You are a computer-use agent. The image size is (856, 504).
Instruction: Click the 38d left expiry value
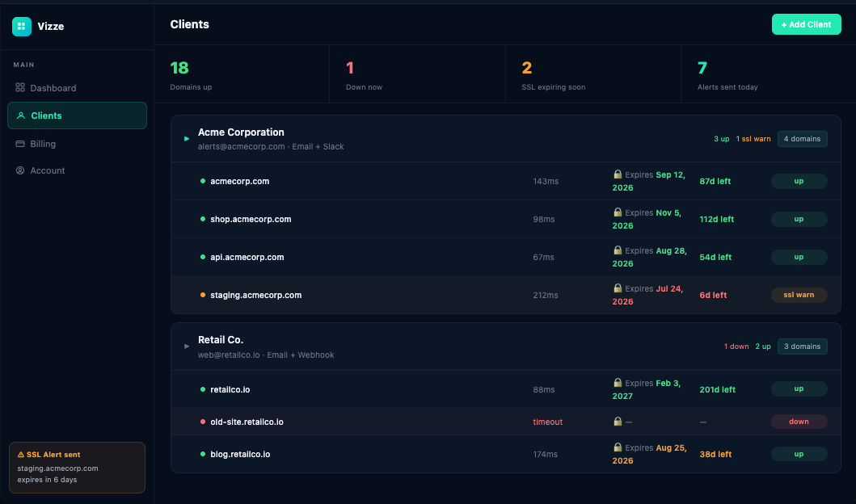(715, 454)
